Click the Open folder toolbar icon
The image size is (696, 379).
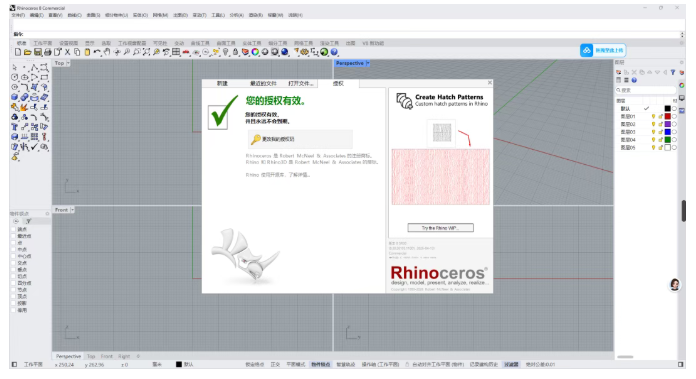pyautogui.click(x=28, y=52)
